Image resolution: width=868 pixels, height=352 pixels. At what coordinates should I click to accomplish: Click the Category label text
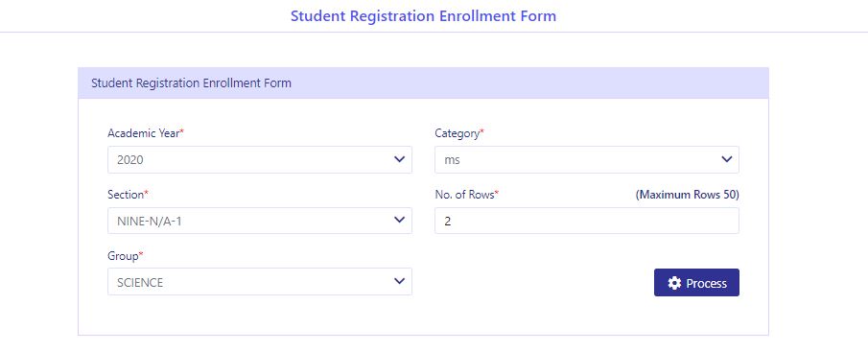[x=457, y=133]
